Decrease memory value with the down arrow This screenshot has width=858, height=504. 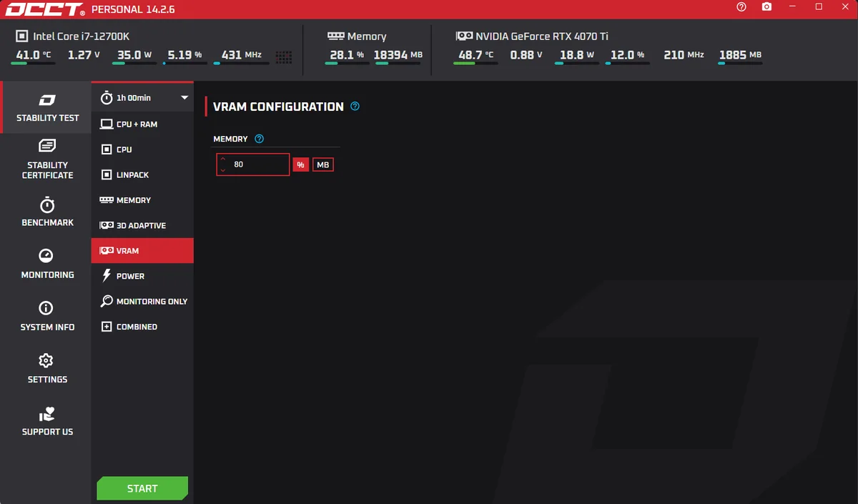click(x=223, y=170)
